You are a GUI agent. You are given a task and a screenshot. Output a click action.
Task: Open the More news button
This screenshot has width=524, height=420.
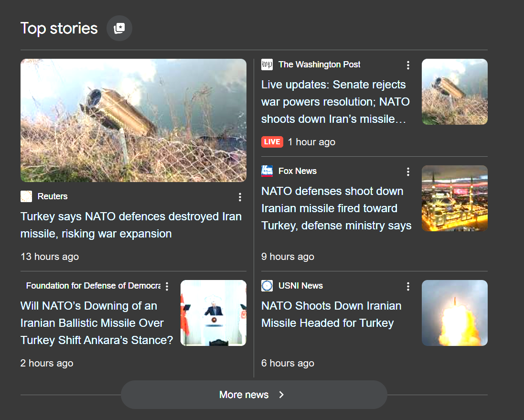[x=254, y=395]
